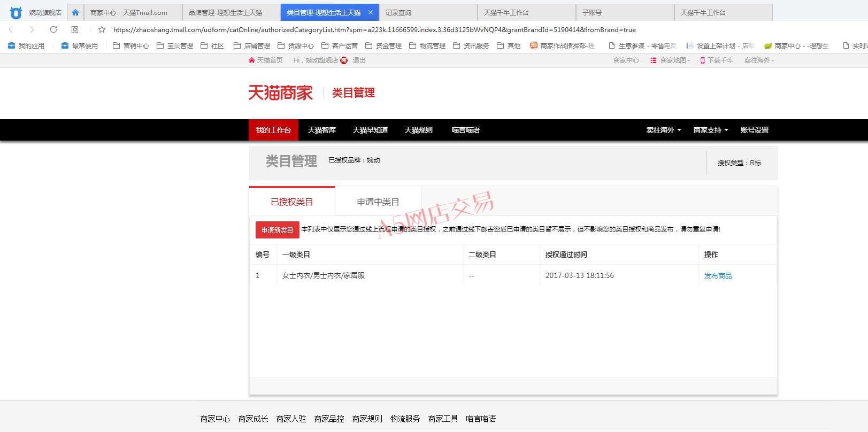Click footer link 物流服务
868x432 pixels.
[x=405, y=419]
